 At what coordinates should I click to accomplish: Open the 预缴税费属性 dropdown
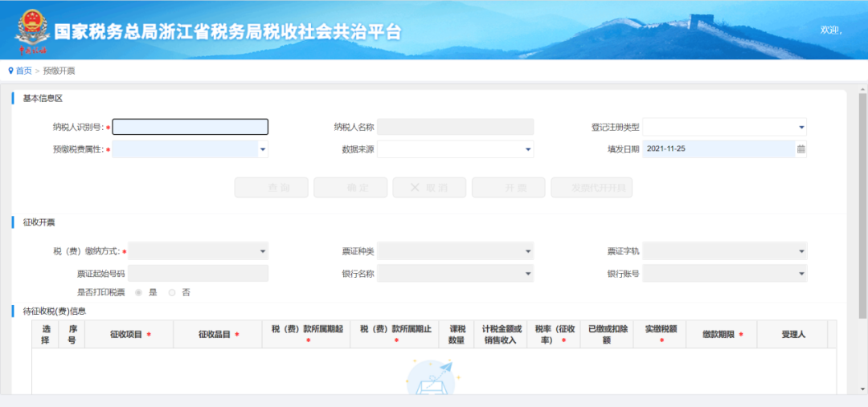(x=190, y=149)
